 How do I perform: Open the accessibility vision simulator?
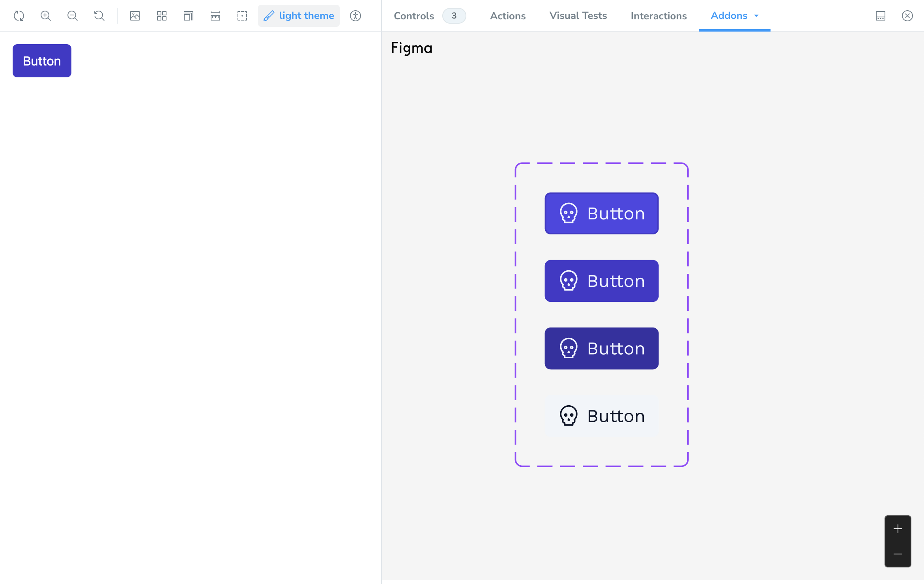coord(355,16)
